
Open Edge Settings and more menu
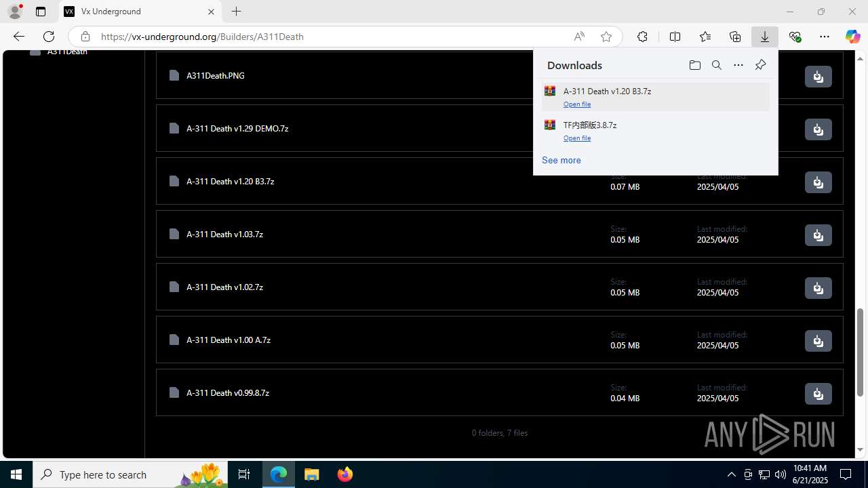click(x=825, y=37)
